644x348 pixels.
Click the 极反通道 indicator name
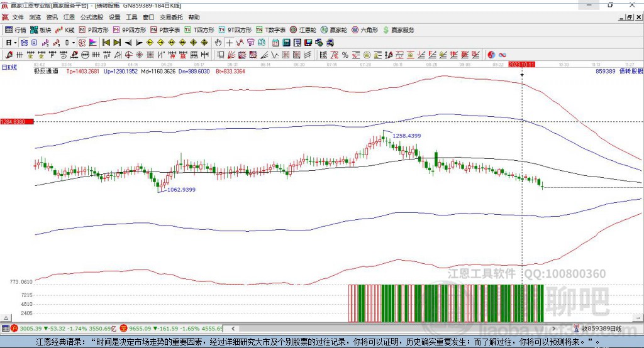[46, 72]
